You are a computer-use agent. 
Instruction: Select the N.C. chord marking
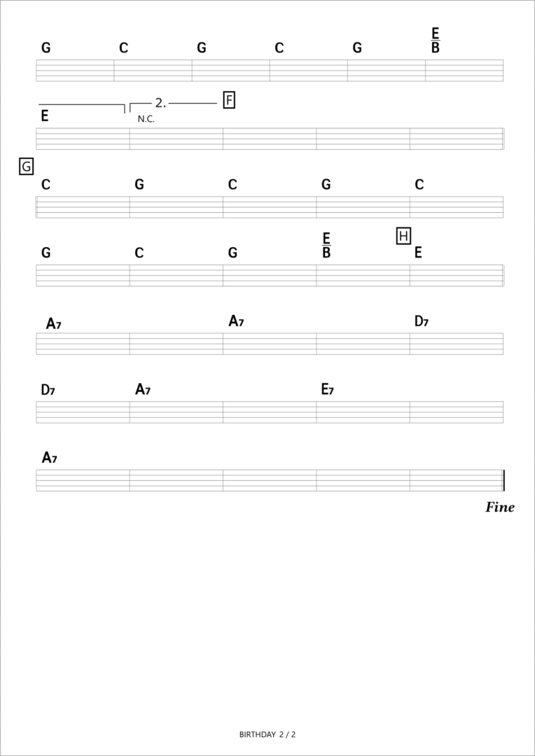pos(146,120)
